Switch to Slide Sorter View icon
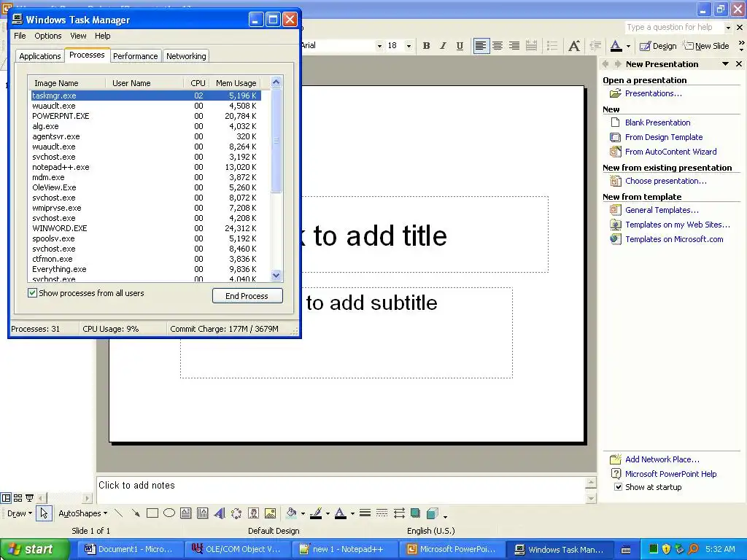 click(18, 498)
